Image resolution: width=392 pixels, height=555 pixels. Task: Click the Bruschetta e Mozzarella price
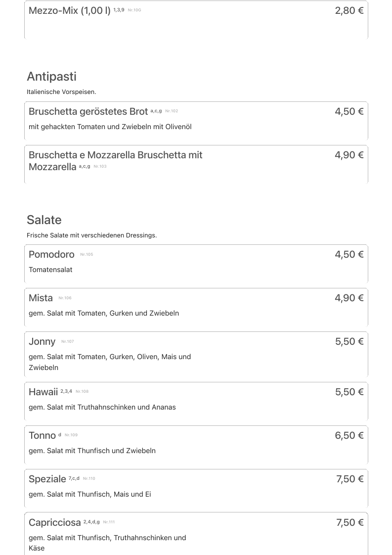click(x=349, y=155)
